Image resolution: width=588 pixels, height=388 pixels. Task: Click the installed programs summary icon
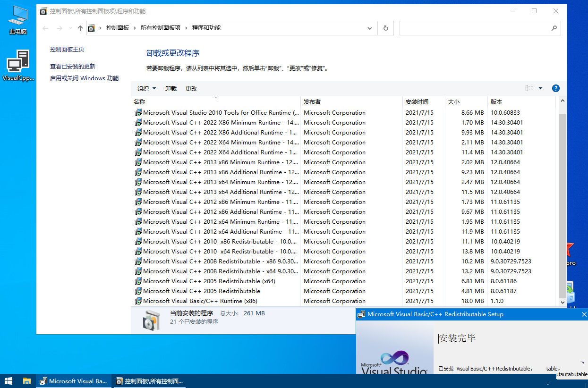click(x=151, y=320)
